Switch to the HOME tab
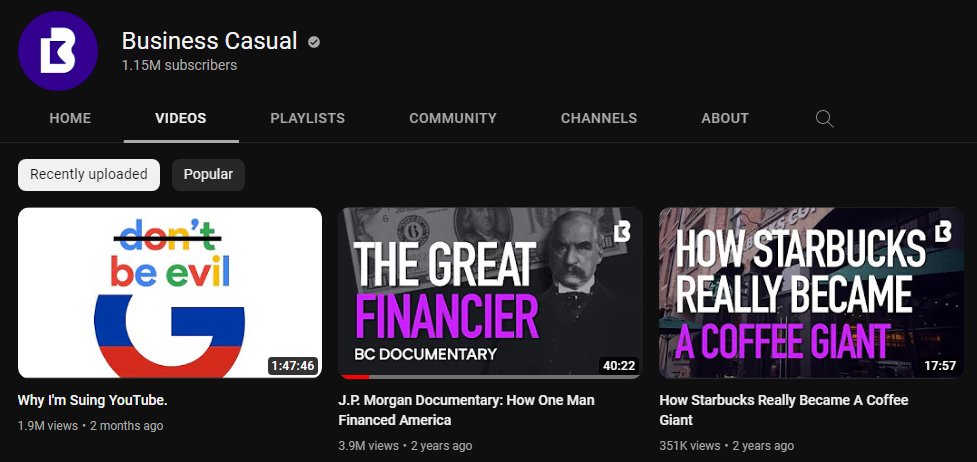The width and height of the screenshot is (977, 462). 70,118
